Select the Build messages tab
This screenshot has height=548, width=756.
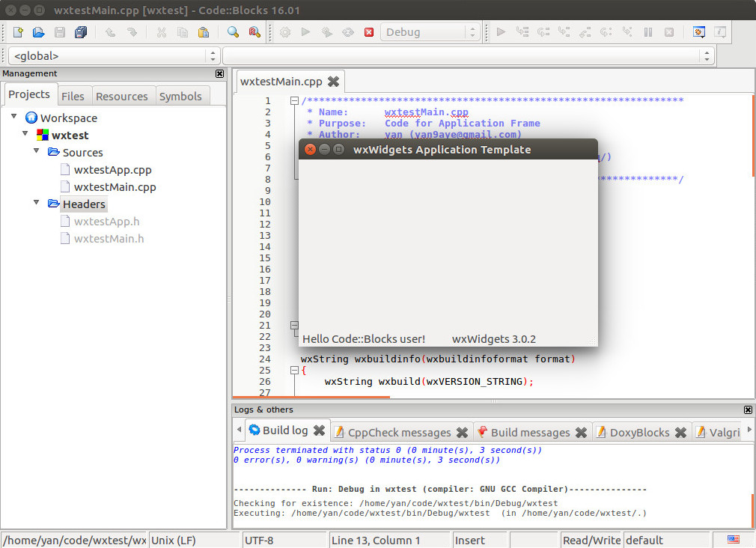tap(531, 433)
